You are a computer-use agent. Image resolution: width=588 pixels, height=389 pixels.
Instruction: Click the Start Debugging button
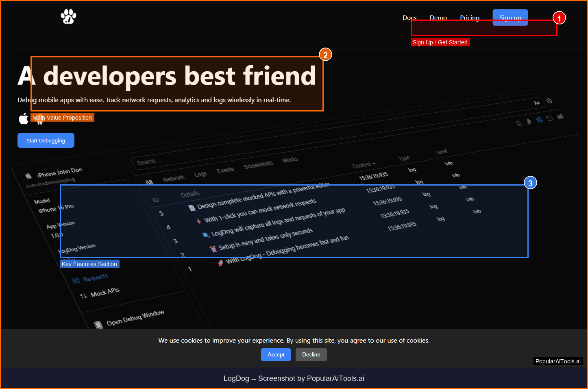coord(46,140)
